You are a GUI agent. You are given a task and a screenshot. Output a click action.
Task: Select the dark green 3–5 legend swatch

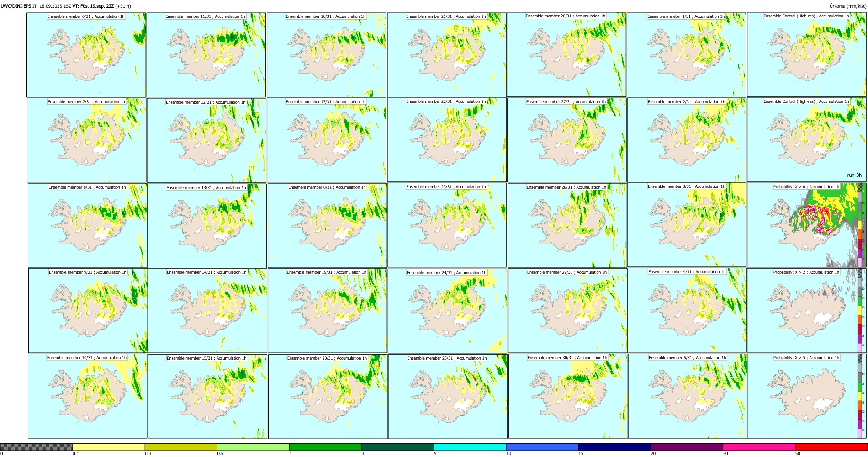tap(397, 447)
